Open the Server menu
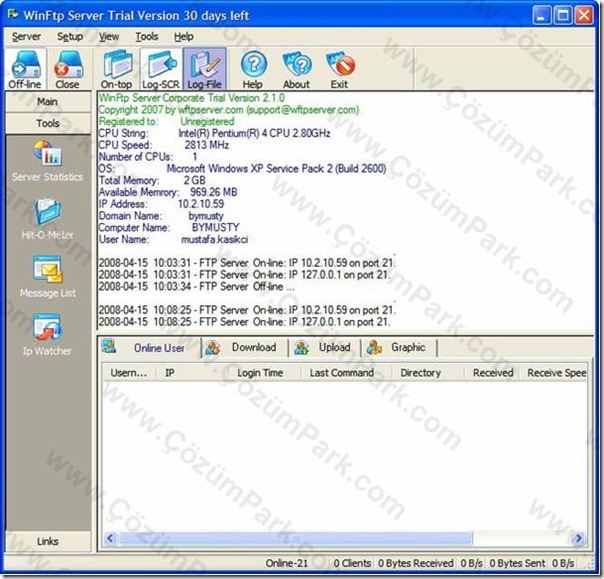Image resolution: width=604 pixels, height=579 pixels. pos(26,37)
